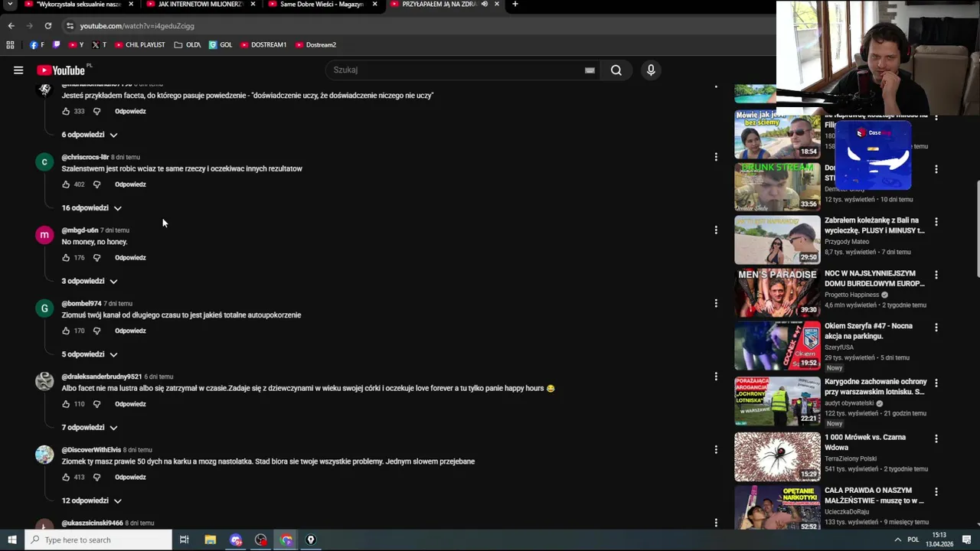This screenshot has width=980, height=551.
Task: Open @draleksanderbrudny9521 channel link
Action: pyautogui.click(x=102, y=377)
